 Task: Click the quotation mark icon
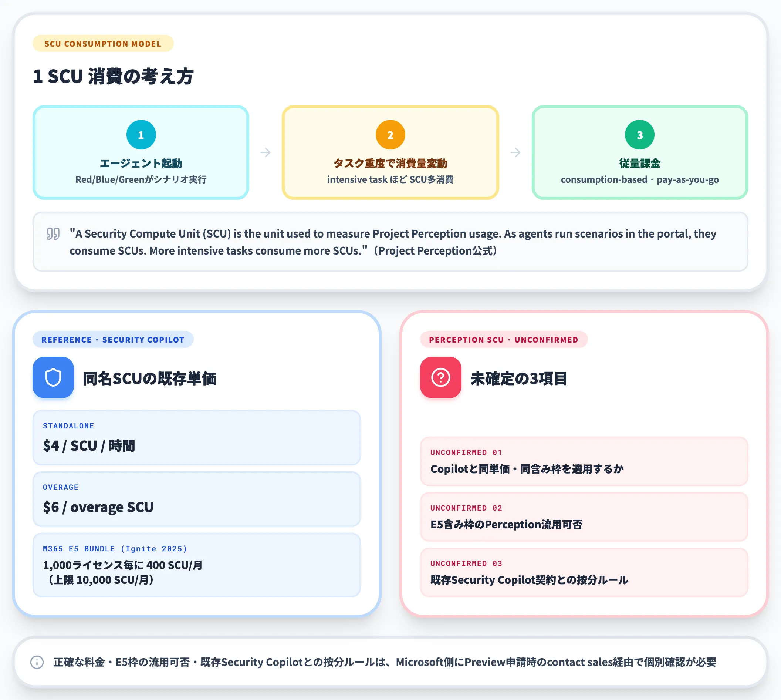tap(53, 233)
